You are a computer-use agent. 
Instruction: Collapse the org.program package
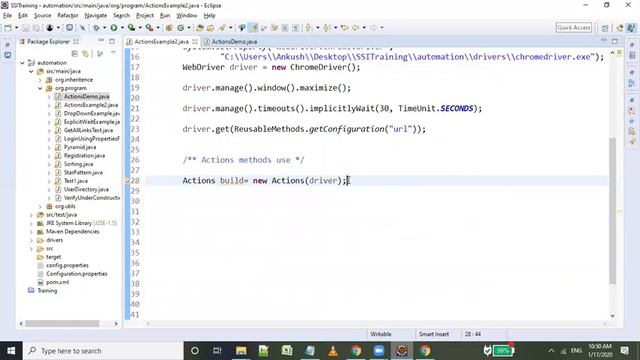40,88
